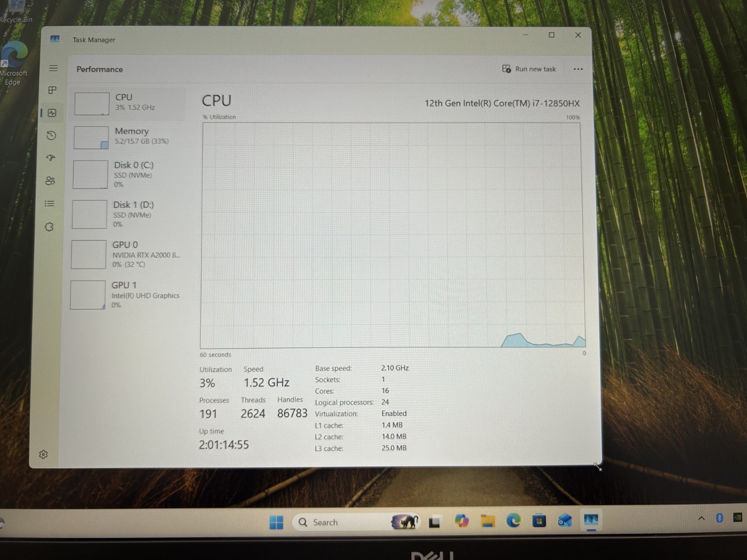The height and width of the screenshot is (560, 747).
Task: Click the Logical processors 24 value
Action: tap(385, 402)
